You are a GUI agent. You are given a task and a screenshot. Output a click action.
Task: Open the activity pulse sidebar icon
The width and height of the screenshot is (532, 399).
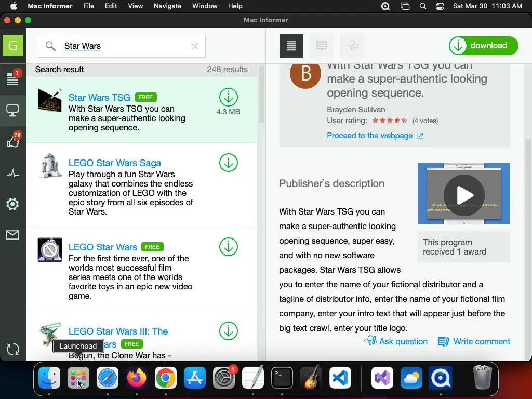(x=13, y=174)
